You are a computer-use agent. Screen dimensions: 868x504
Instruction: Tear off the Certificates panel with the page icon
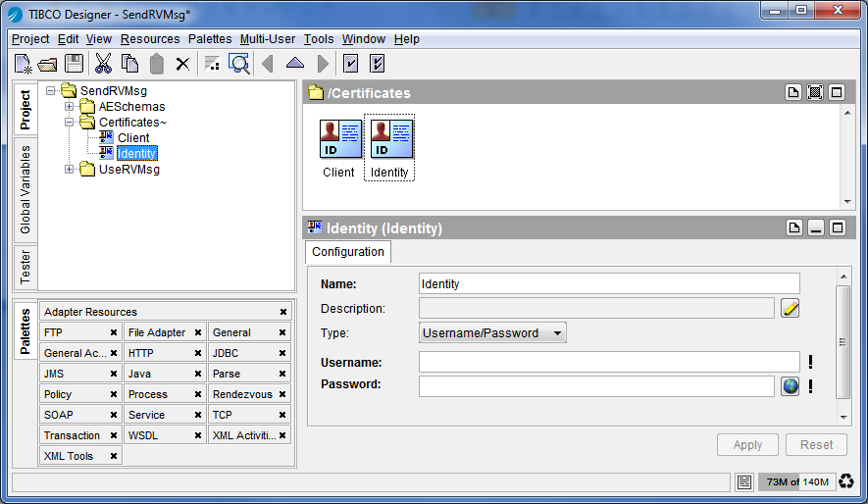(x=793, y=92)
